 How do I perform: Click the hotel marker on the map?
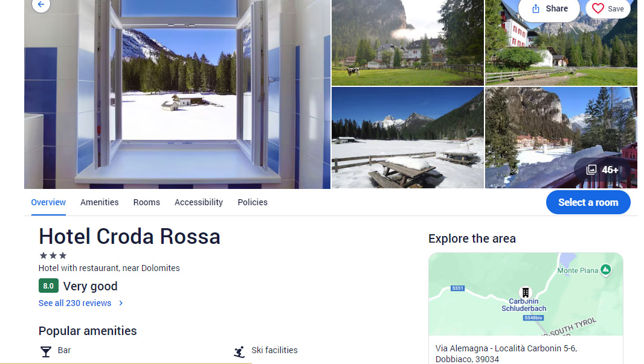pos(525,292)
